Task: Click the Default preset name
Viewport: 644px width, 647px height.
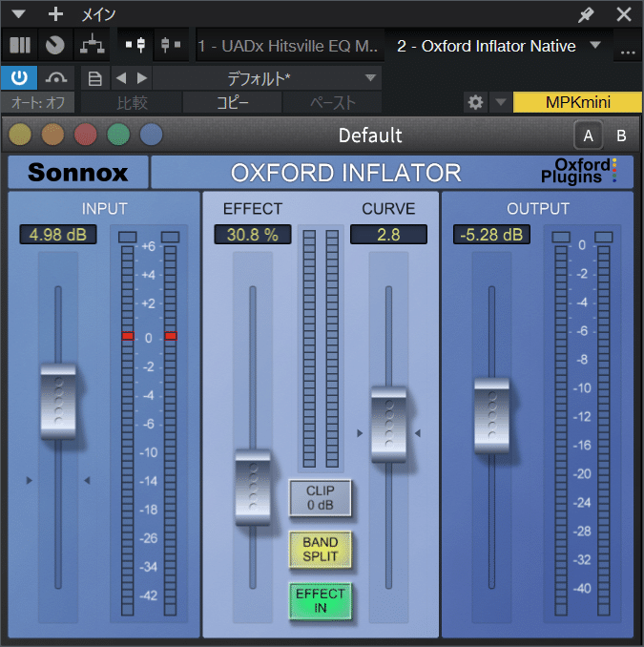Action: tap(370, 136)
